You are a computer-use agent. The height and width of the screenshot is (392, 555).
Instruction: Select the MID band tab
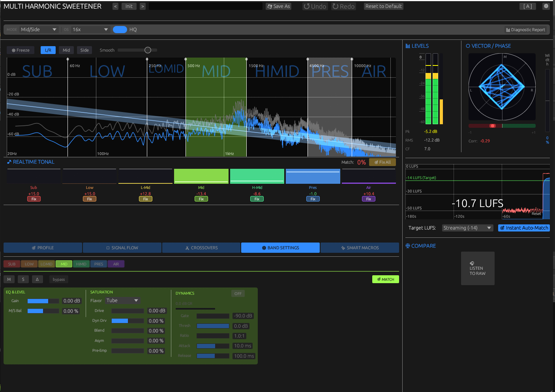[x=64, y=264]
